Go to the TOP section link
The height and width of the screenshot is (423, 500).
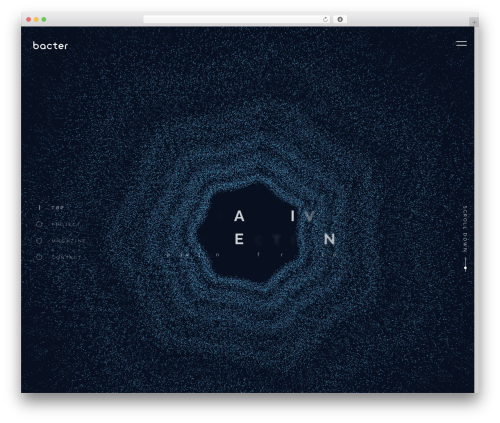(57, 208)
